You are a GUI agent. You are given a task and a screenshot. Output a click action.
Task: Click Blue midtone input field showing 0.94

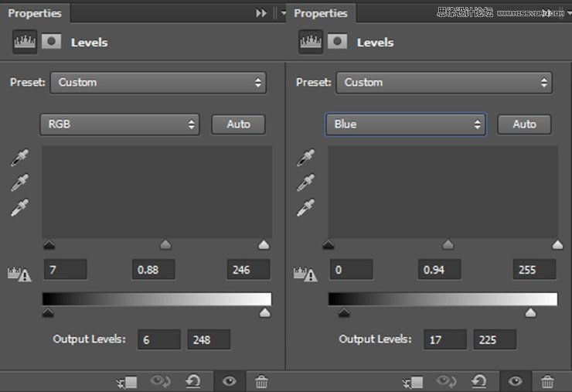[x=440, y=270]
